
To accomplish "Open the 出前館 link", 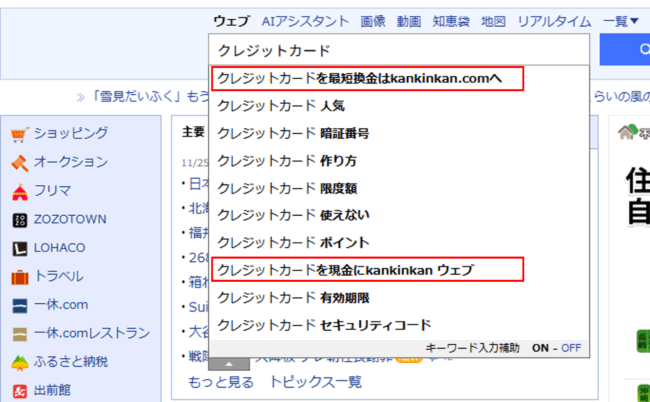I will click(x=52, y=390).
